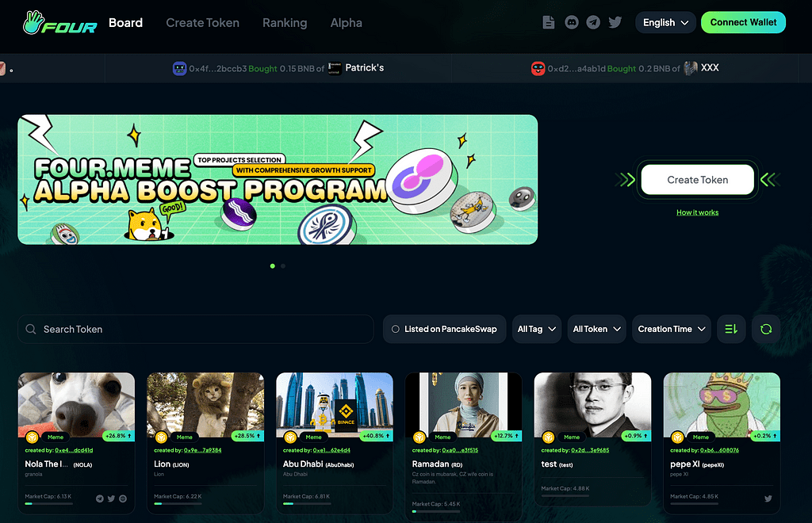
Task: Open Telegram link on Nola card
Action: coord(99,498)
